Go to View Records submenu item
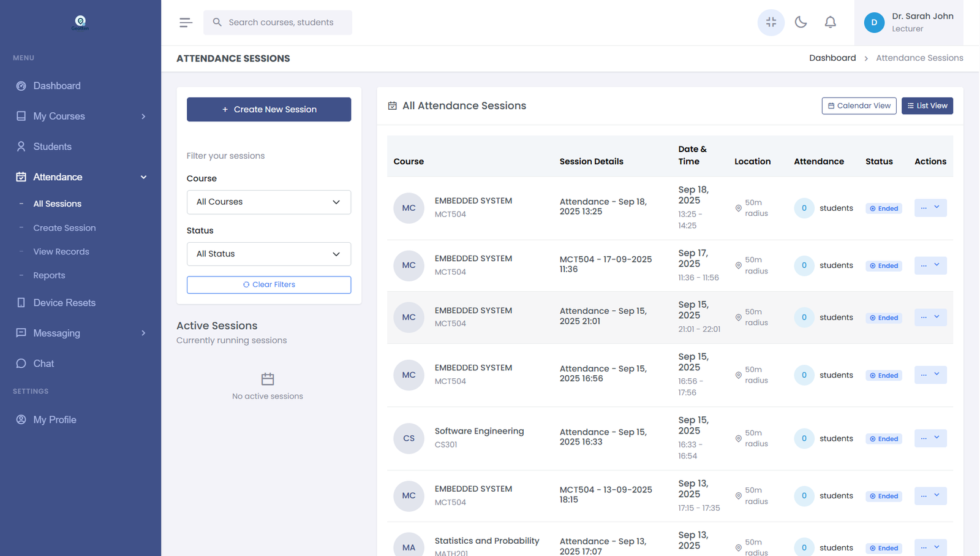The image size is (980, 556). [61, 252]
